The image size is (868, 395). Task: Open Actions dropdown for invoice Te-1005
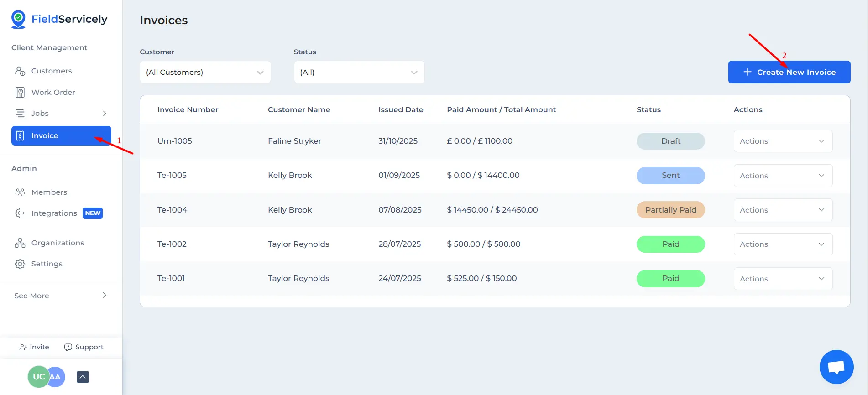(783, 176)
